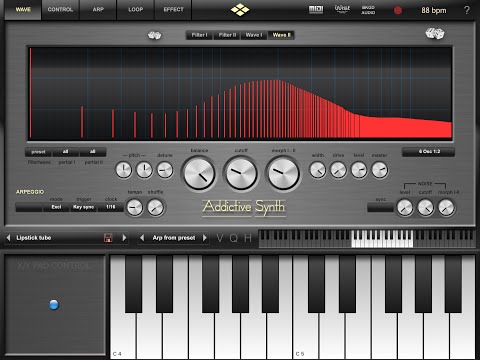Click the large morph I-II knob
Image resolution: width=480 pixels, height=360 pixels.
283,174
